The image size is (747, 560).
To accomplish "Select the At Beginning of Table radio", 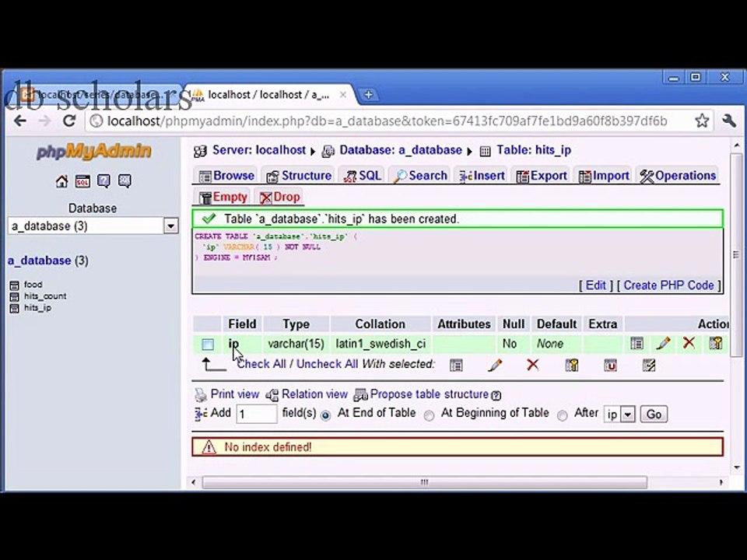I will pos(430,415).
